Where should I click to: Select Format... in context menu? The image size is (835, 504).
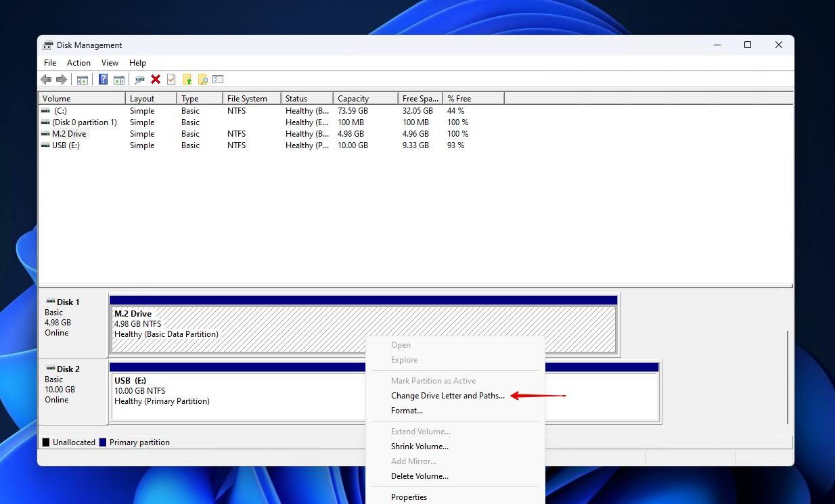[x=407, y=411]
